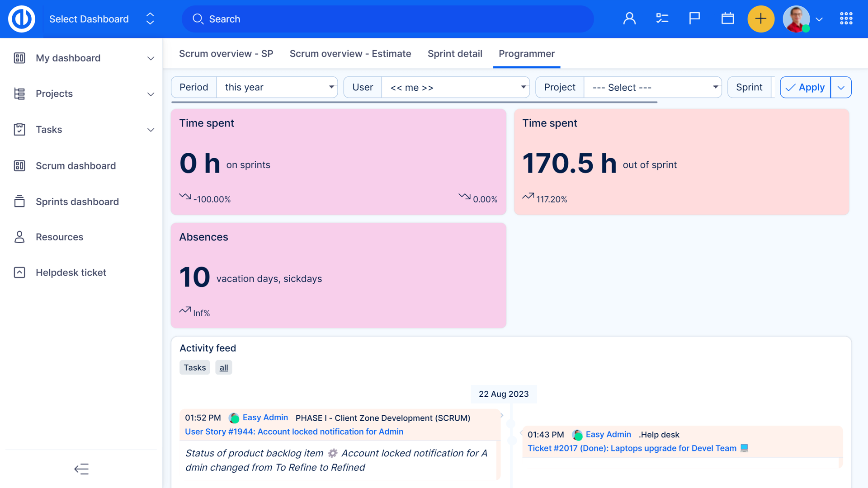The height and width of the screenshot is (488, 868).
Task: Toggle the Tasks filter in Activity feed
Action: click(194, 367)
